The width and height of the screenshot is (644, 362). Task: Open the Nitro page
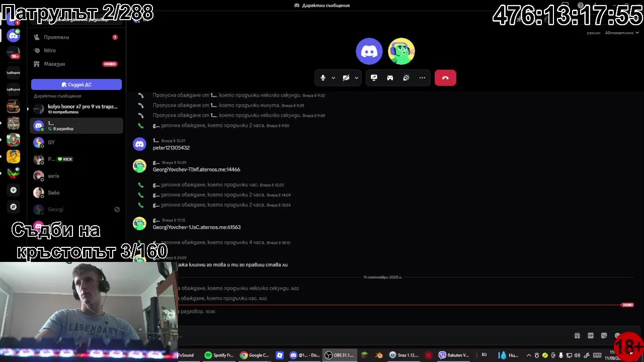click(x=76, y=51)
